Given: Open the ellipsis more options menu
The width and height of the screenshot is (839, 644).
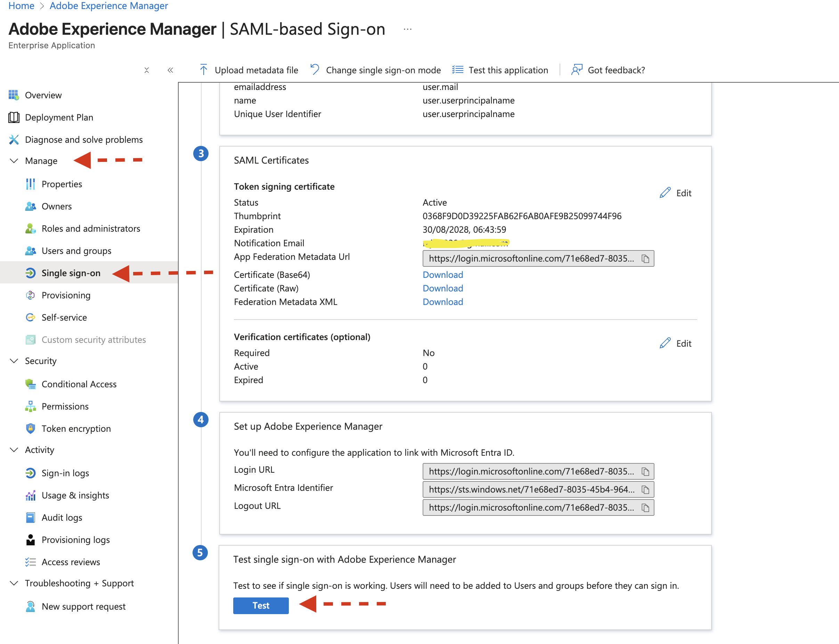Looking at the screenshot, I should point(408,29).
